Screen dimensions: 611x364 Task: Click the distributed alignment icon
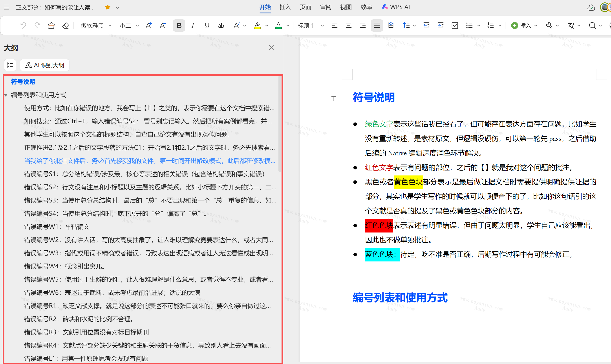[391, 25]
